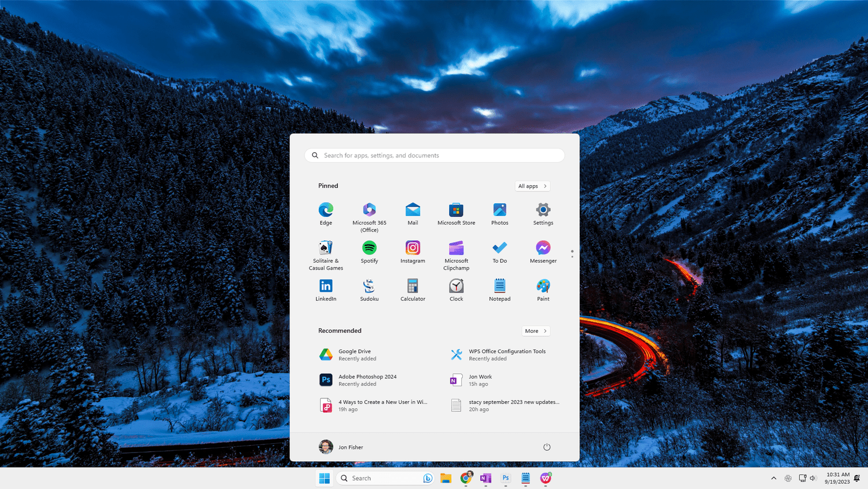Click the power button in Start menu
Screen dimensions: 868x489
pos(547,447)
